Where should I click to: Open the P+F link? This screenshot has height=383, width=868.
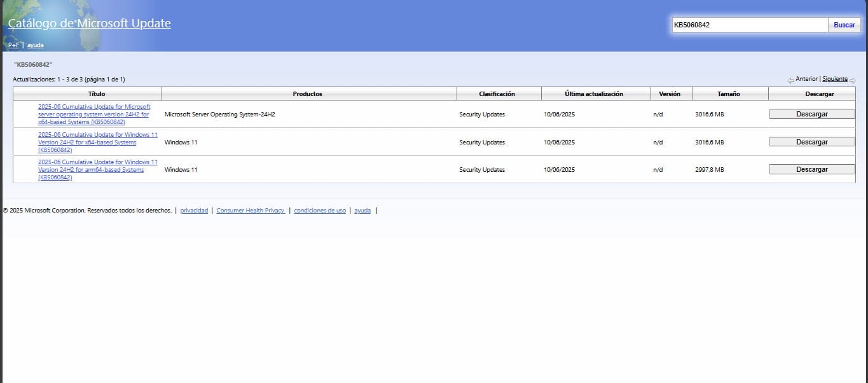[x=13, y=45]
